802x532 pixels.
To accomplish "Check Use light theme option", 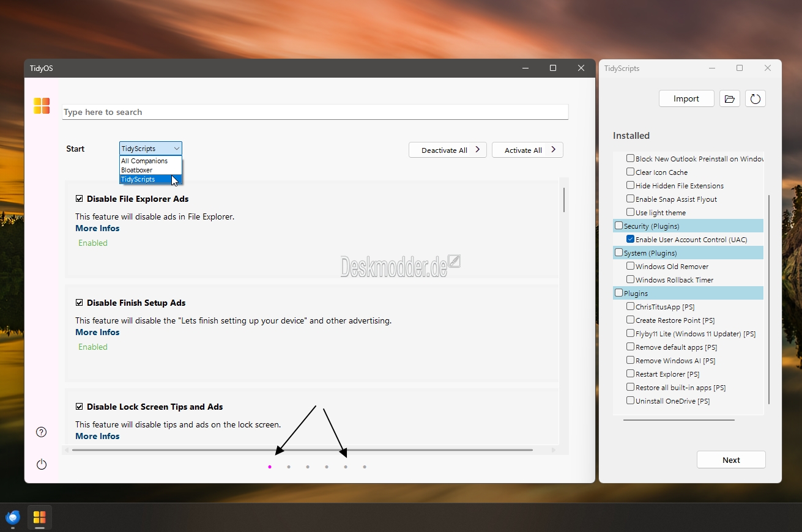I will point(630,212).
